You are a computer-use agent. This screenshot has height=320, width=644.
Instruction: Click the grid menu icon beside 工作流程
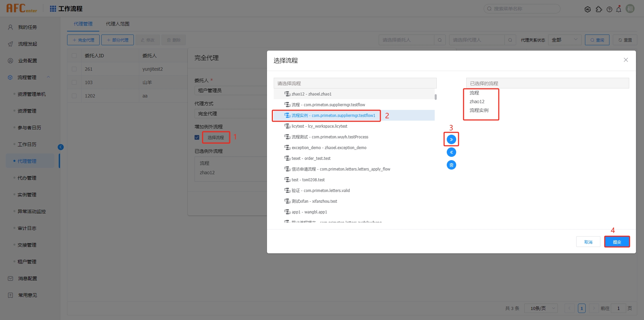[x=53, y=8]
